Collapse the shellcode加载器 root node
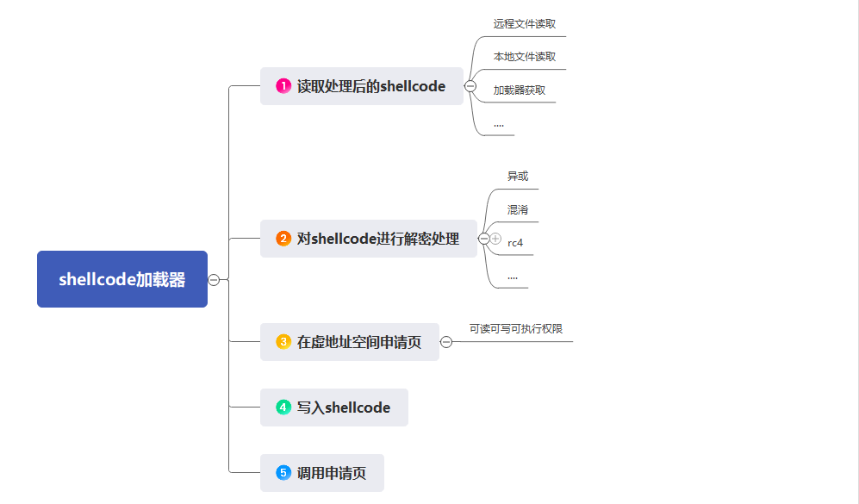 click(x=214, y=280)
